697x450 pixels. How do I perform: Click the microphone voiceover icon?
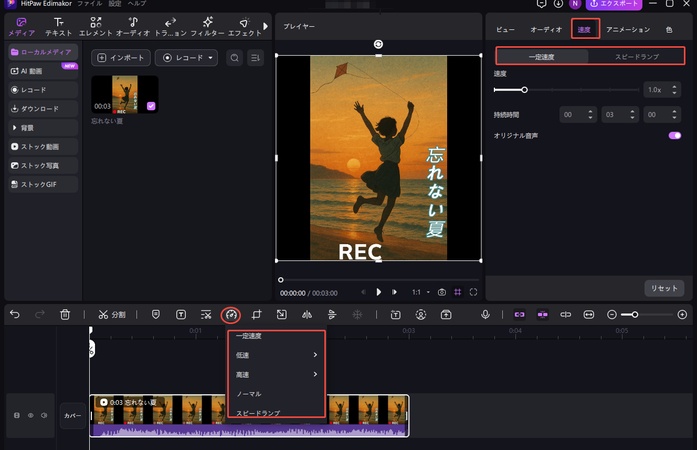485,314
